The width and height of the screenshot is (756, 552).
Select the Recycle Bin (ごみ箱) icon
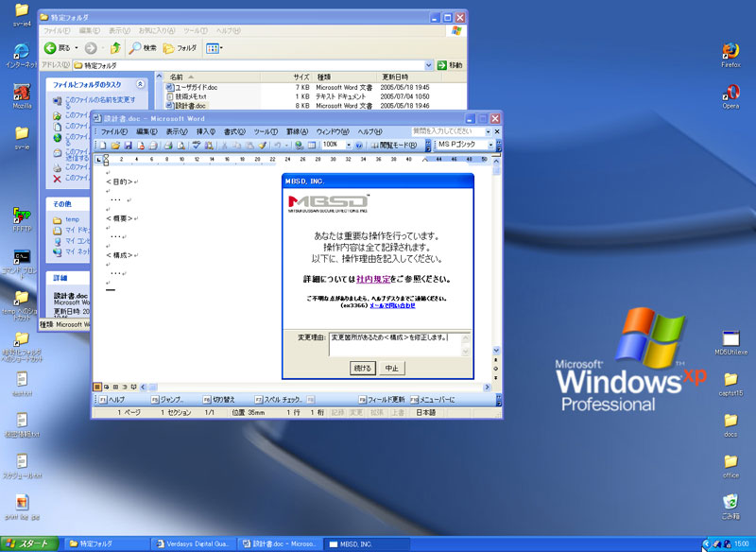click(730, 507)
